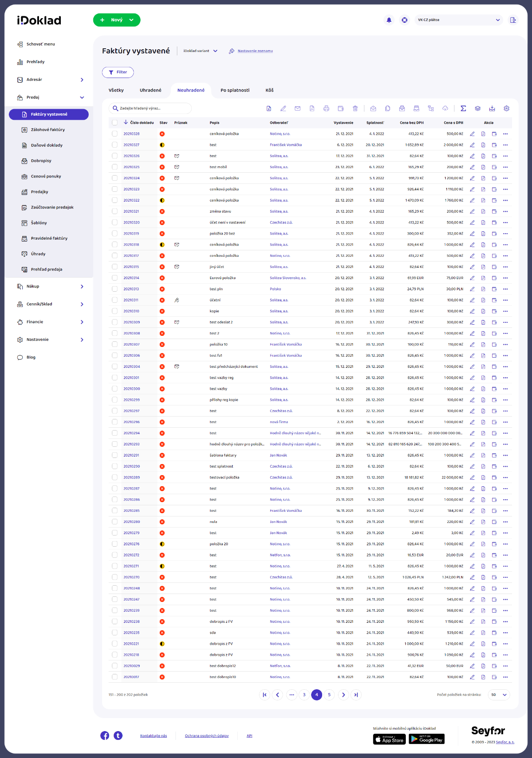Click the Filter button

pos(118,72)
